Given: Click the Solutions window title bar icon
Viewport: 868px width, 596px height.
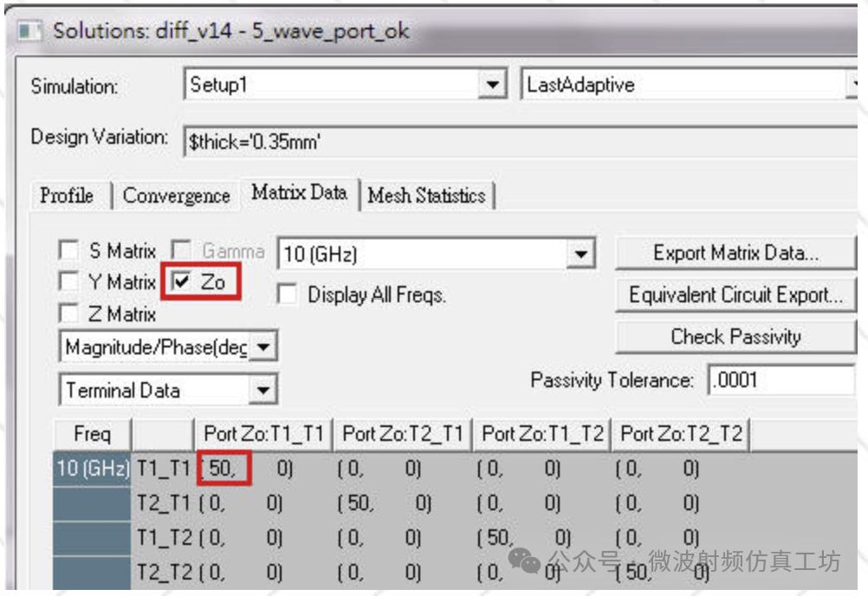Looking at the screenshot, I should click(30, 29).
